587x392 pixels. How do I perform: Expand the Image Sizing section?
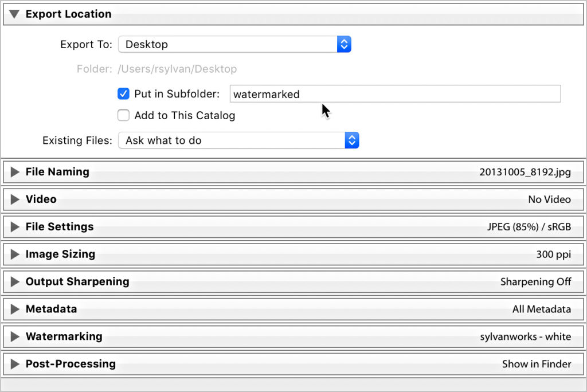[x=15, y=254]
